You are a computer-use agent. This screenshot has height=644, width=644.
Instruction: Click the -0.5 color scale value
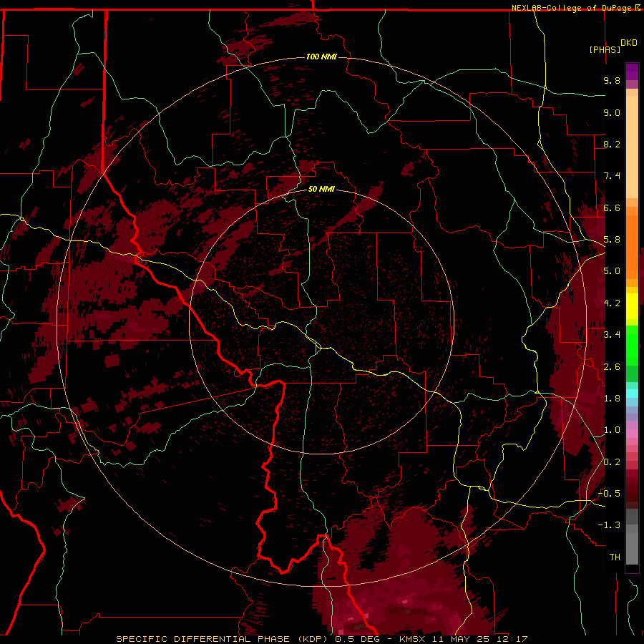609,494
